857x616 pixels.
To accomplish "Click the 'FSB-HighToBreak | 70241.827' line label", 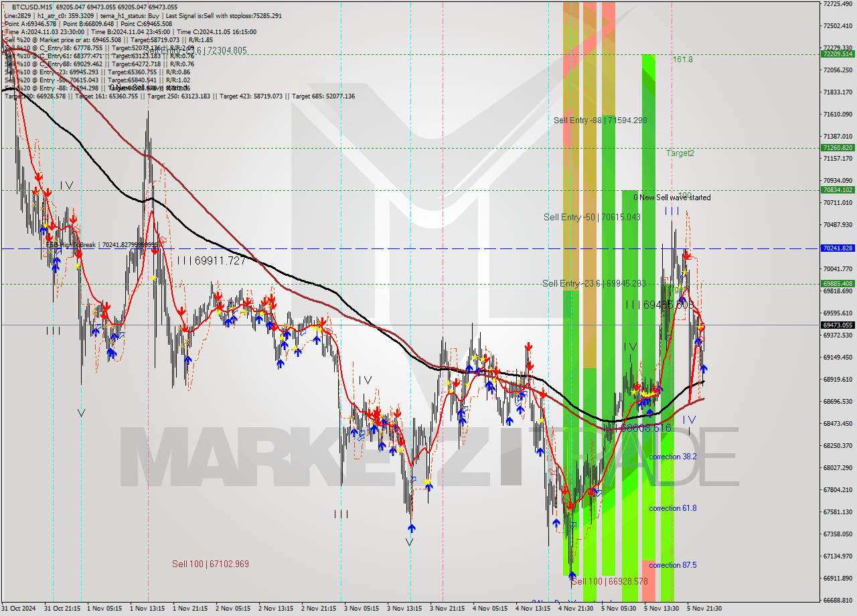I will [x=102, y=245].
